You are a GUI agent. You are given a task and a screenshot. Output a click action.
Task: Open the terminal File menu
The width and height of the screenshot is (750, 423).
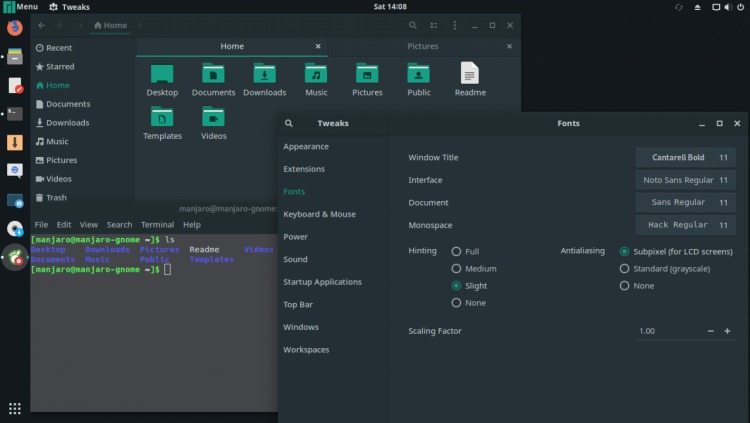41,225
